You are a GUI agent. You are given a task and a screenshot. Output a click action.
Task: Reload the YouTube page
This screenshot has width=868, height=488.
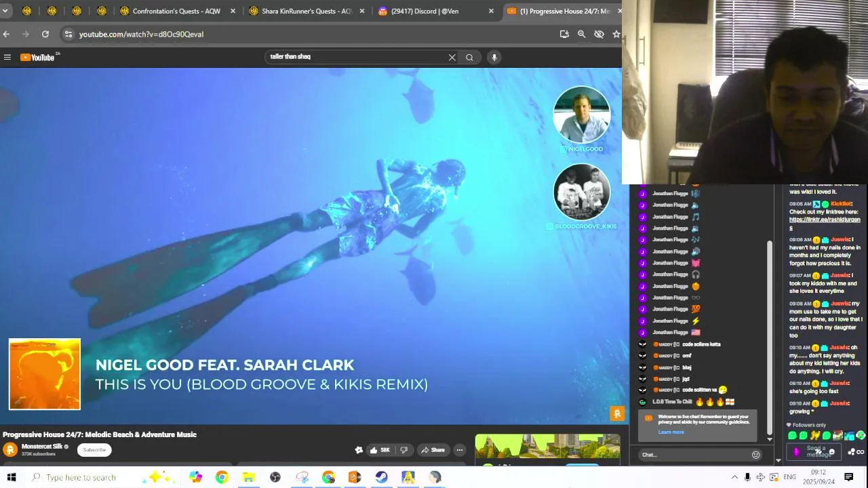click(x=45, y=34)
